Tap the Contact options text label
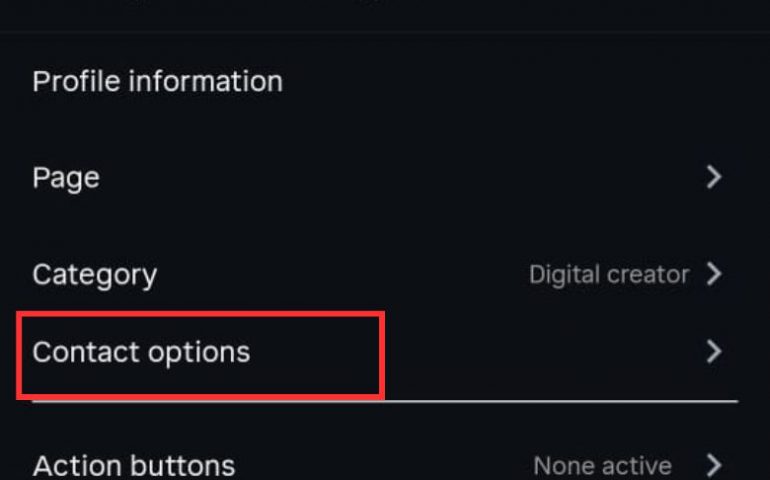Viewport: 770px width, 480px height. click(141, 352)
